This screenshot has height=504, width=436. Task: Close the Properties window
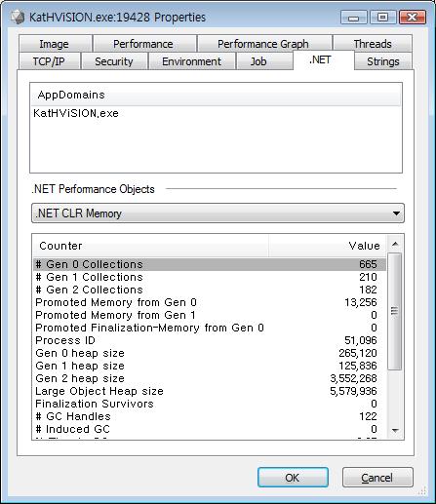412,18
